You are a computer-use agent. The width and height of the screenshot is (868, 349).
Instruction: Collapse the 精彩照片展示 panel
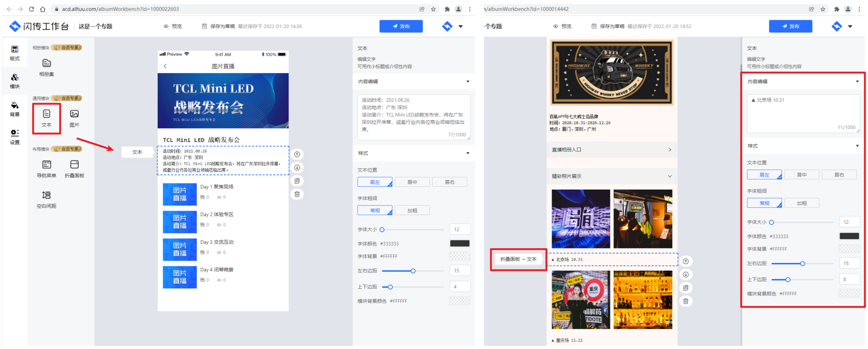[670, 176]
